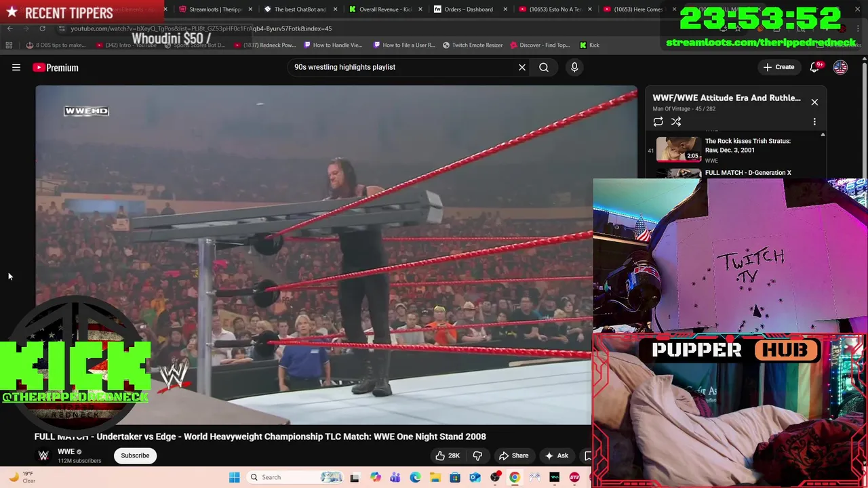The image size is (868, 488).
Task: Open the Kick bookmark
Action: (x=589, y=45)
